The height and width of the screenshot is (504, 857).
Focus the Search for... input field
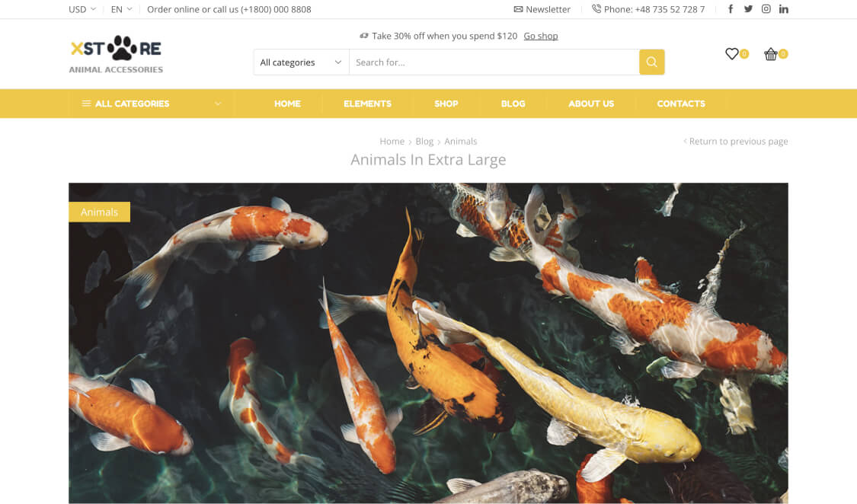[x=494, y=62]
